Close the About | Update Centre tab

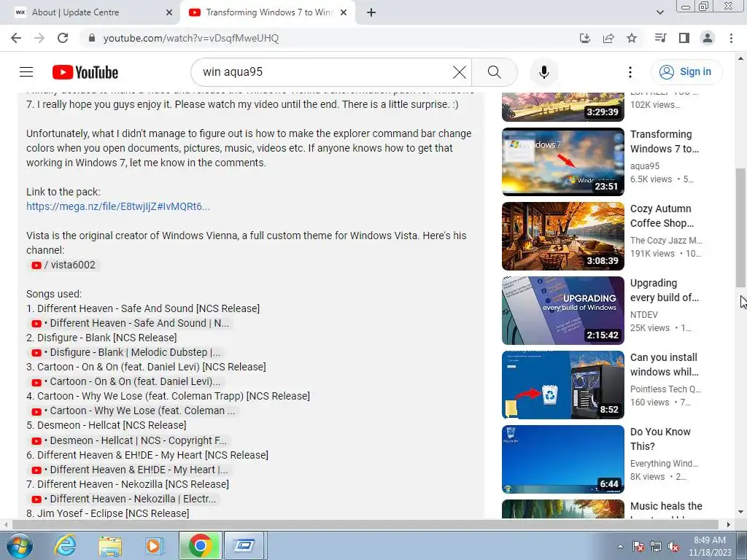pyautogui.click(x=169, y=12)
